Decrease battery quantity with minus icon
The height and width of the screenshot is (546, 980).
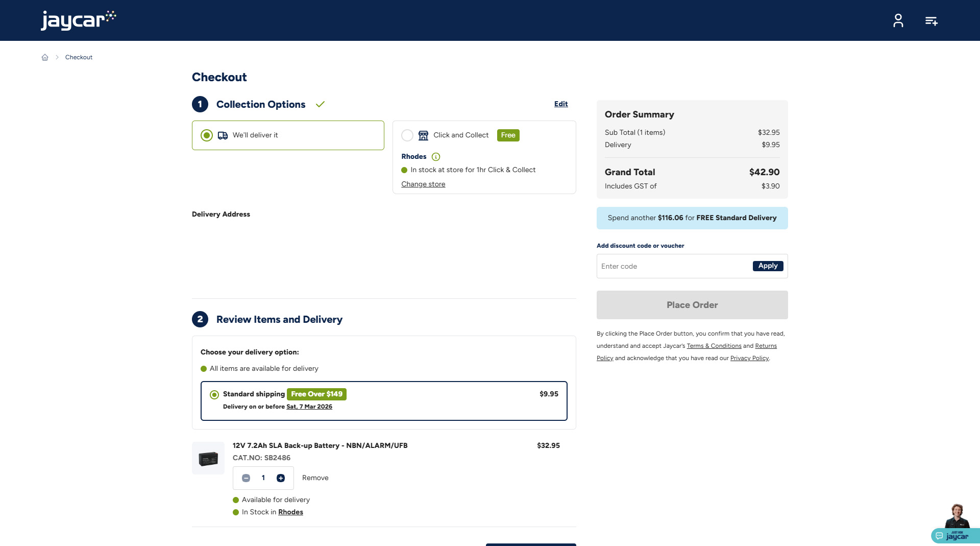(246, 478)
